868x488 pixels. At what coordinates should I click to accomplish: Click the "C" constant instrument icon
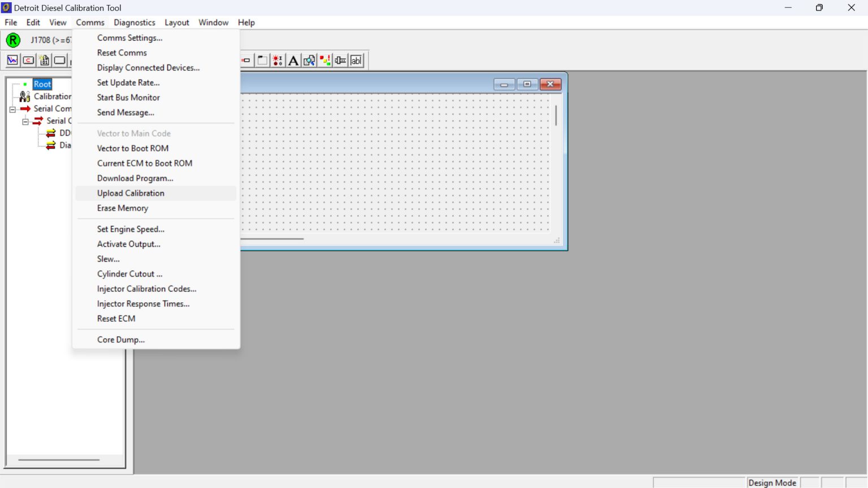[28, 60]
